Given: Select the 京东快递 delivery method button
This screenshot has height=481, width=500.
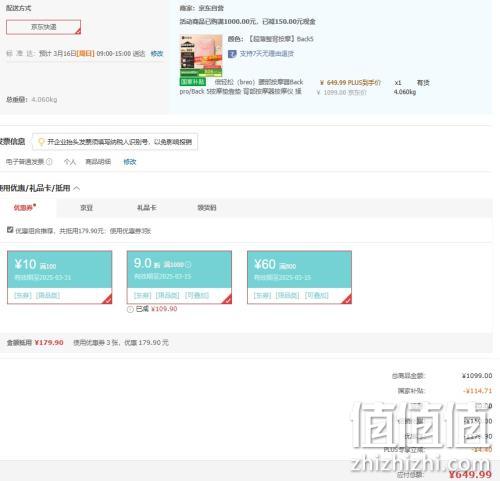Looking at the screenshot, I should pyautogui.click(x=43, y=27).
